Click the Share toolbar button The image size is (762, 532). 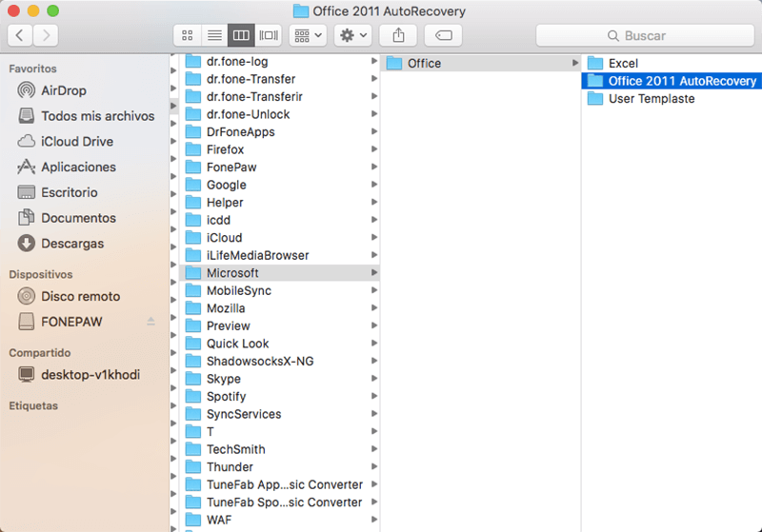[398, 35]
